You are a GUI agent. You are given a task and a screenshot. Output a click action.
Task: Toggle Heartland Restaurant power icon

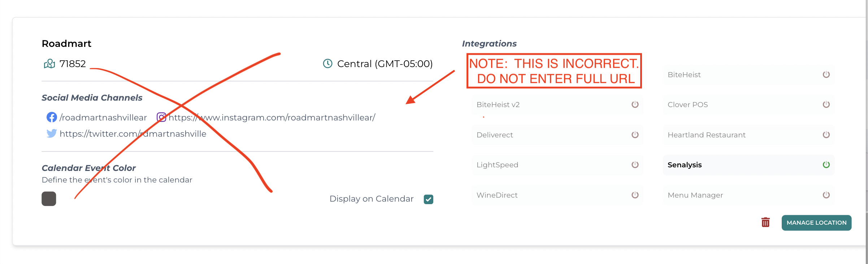826,135
